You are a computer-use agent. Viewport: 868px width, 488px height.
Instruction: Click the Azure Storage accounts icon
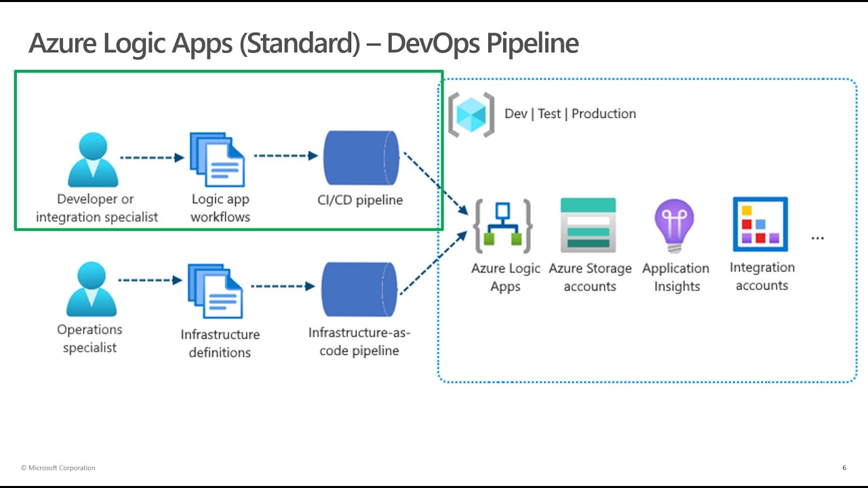589,225
